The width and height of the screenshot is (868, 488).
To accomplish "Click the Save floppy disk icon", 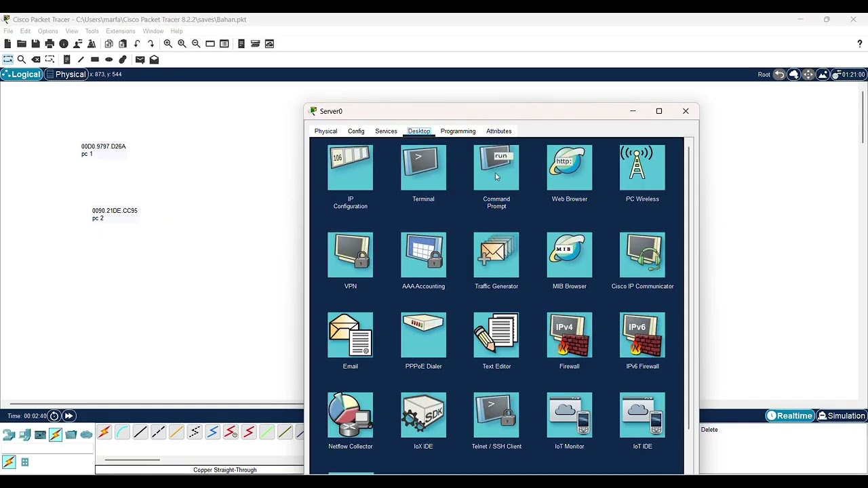I will point(35,43).
